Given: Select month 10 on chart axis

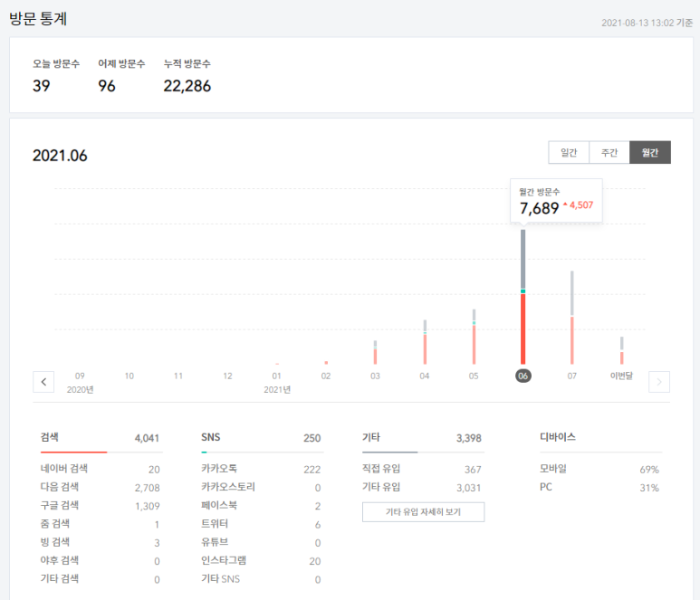Looking at the screenshot, I should 129,376.
